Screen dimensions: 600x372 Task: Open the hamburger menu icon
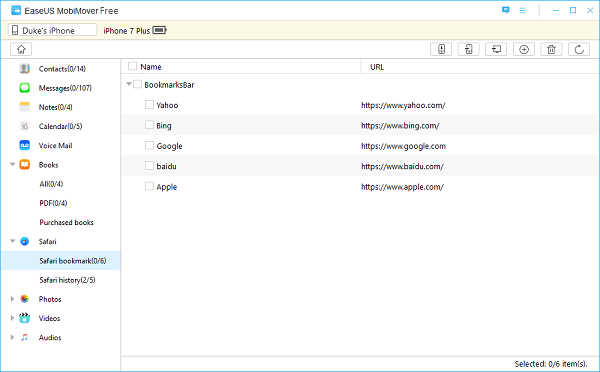[x=523, y=11]
